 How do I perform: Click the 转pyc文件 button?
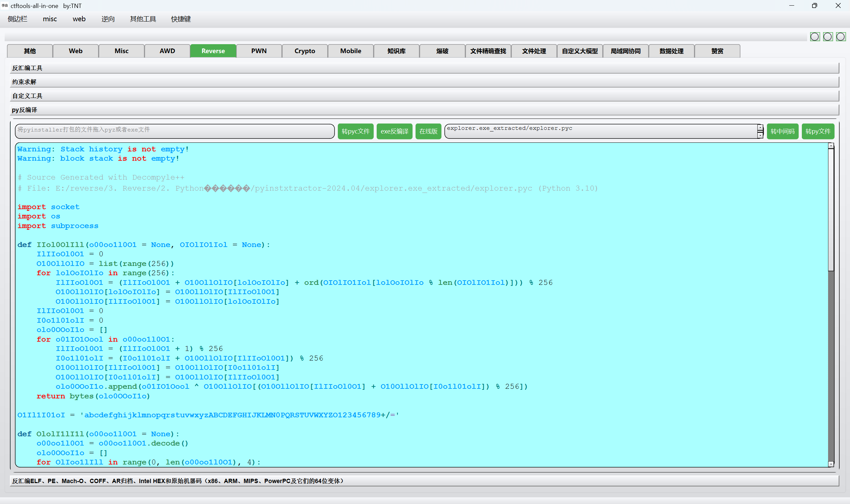point(355,131)
